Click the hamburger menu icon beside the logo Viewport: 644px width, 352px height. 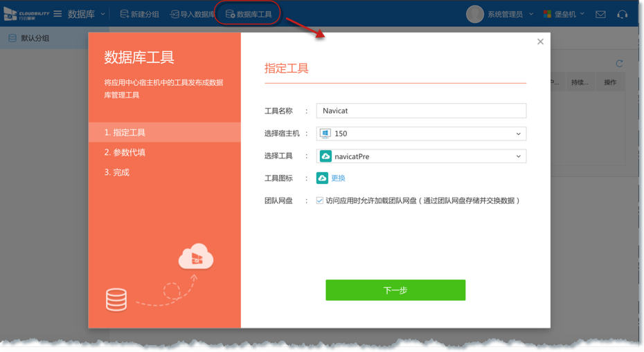coord(57,14)
